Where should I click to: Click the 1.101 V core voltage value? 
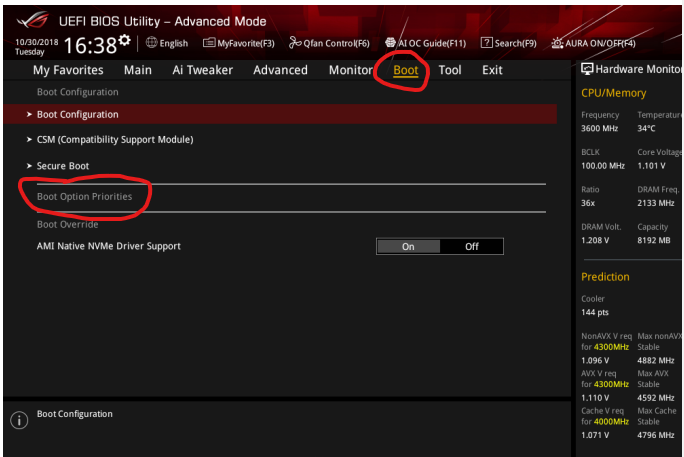pos(651,166)
